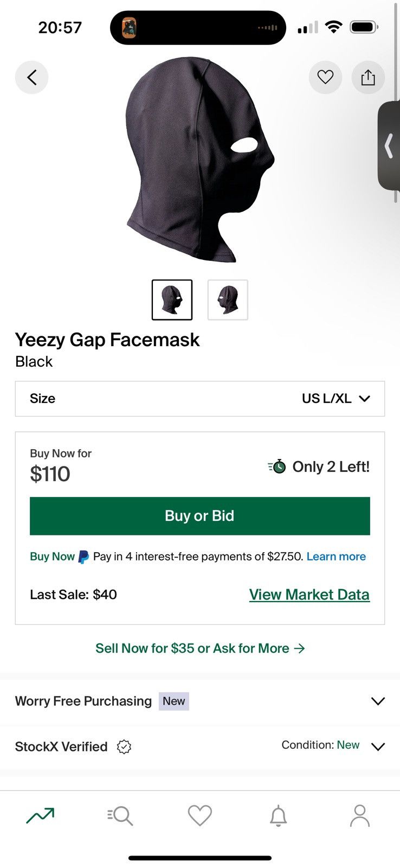Open the Market trends tab in bottom navigation
The image size is (400, 868).
[41, 815]
